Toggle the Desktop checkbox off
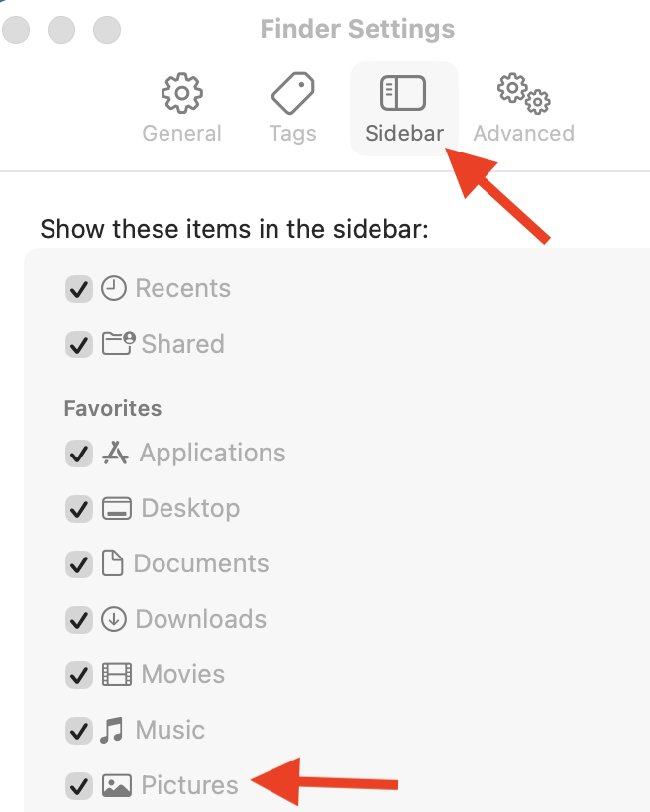Screen dimensions: 650x812 click(x=78, y=509)
